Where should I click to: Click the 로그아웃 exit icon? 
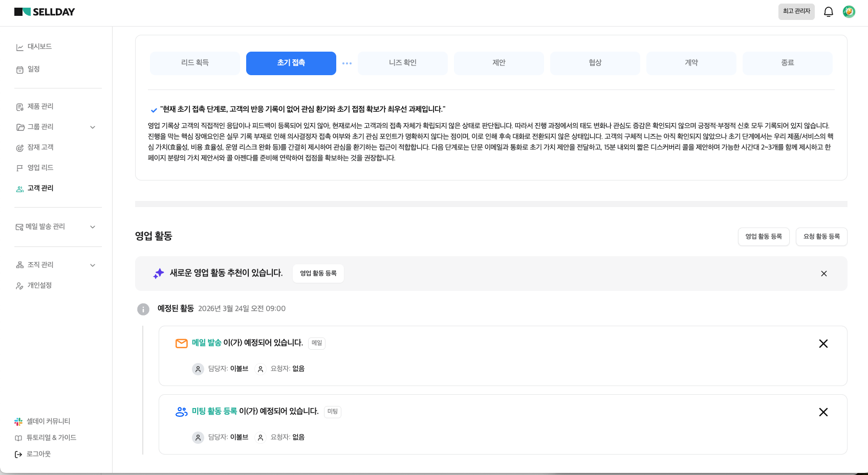(x=18, y=455)
